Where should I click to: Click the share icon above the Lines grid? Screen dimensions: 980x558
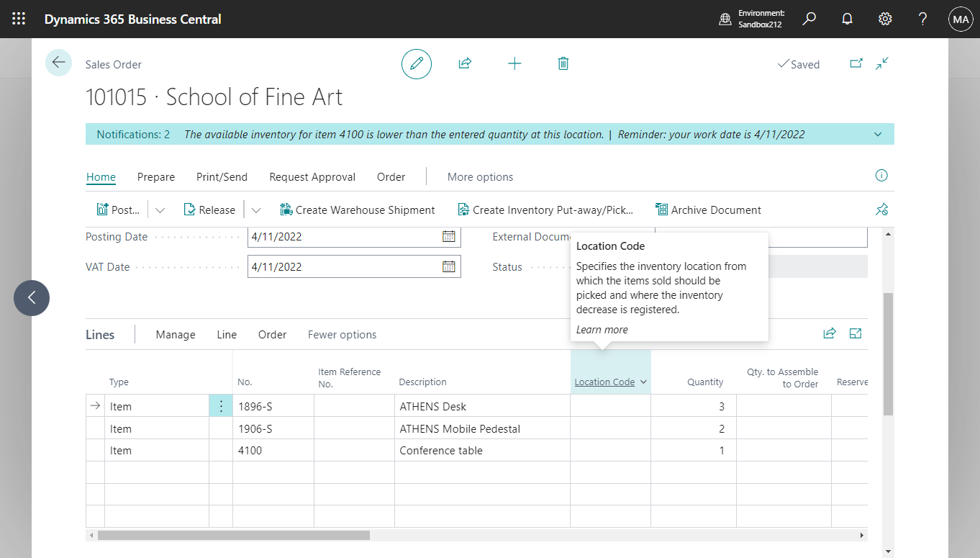tap(830, 333)
